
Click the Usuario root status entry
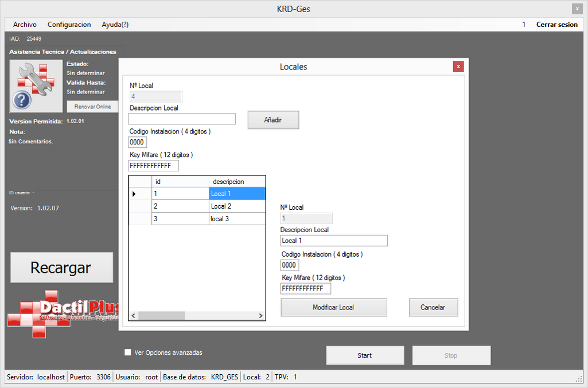click(137, 377)
